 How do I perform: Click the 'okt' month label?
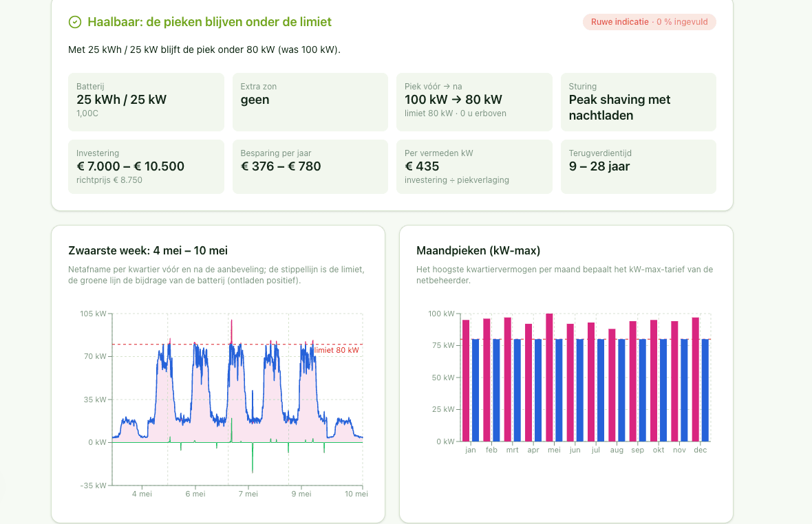[659, 450]
